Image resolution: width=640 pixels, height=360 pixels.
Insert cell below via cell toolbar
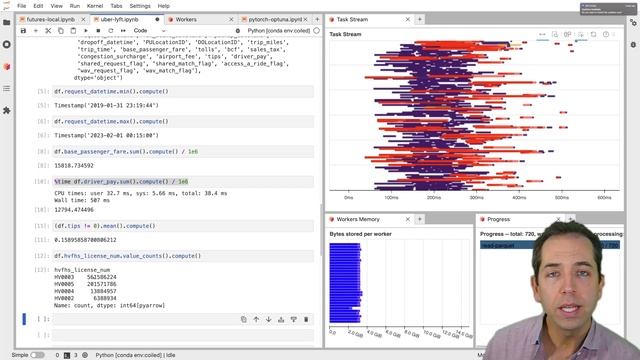pos(293,320)
